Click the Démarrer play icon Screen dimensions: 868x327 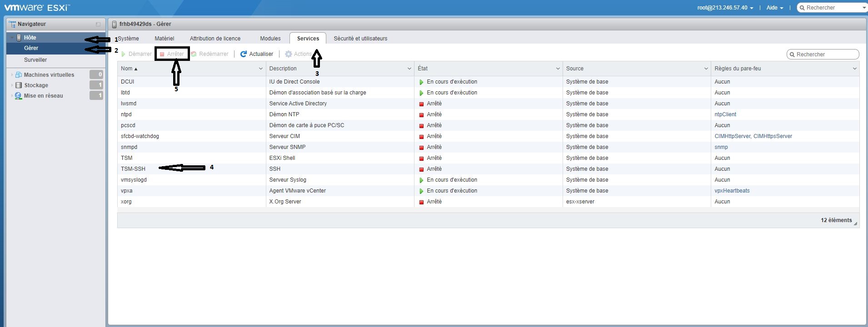(123, 54)
